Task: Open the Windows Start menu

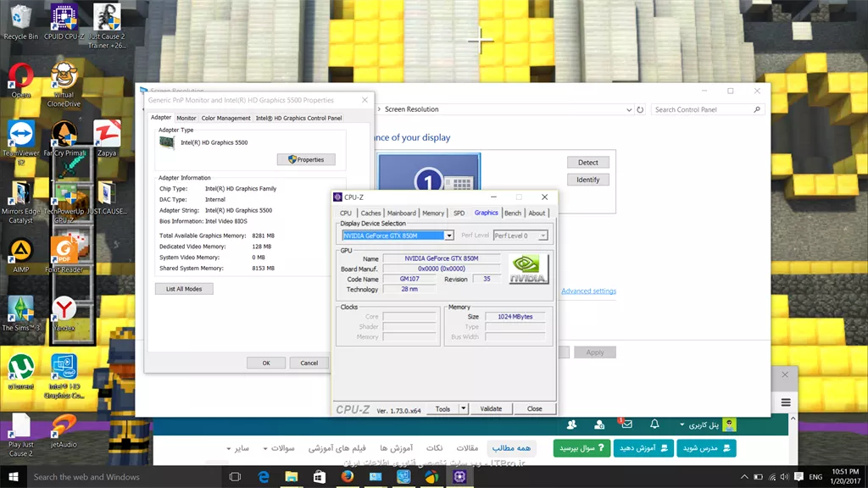Action: click(x=14, y=476)
